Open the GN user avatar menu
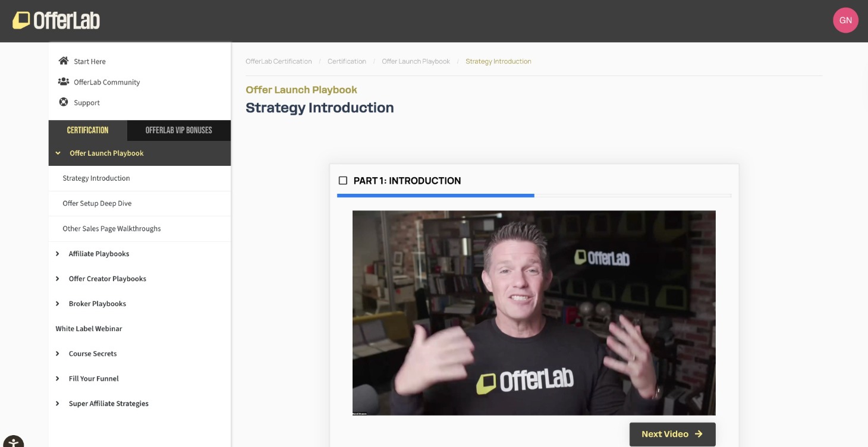 pos(845,20)
